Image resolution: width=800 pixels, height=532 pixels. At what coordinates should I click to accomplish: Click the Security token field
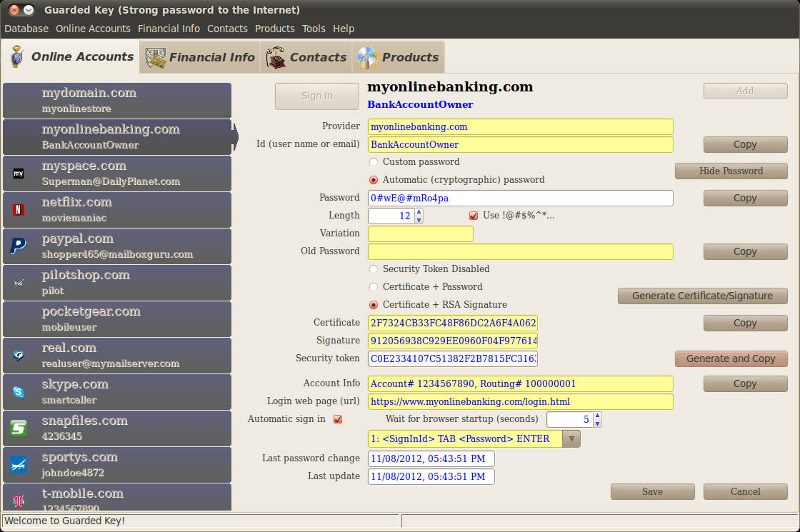[x=453, y=358]
